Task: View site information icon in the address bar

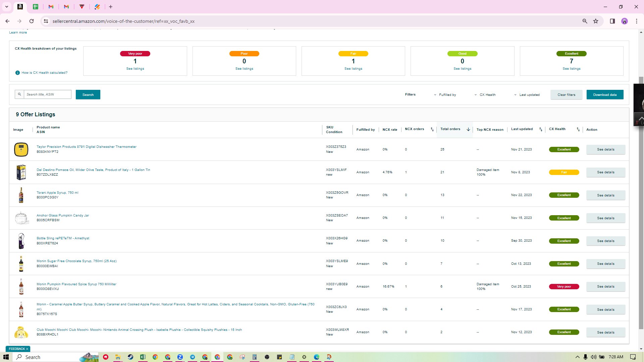Action: pos(46,21)
